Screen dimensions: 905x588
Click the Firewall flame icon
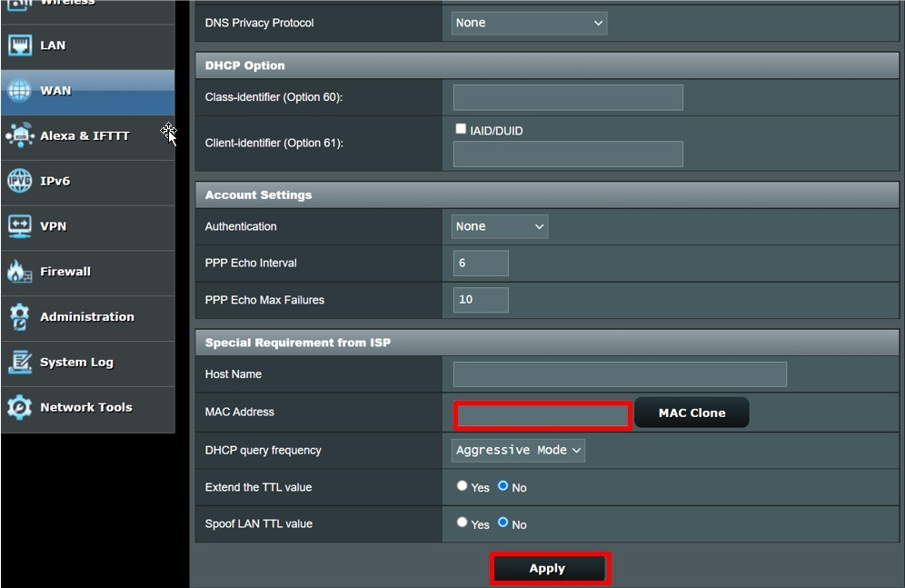tap(19, 272)
